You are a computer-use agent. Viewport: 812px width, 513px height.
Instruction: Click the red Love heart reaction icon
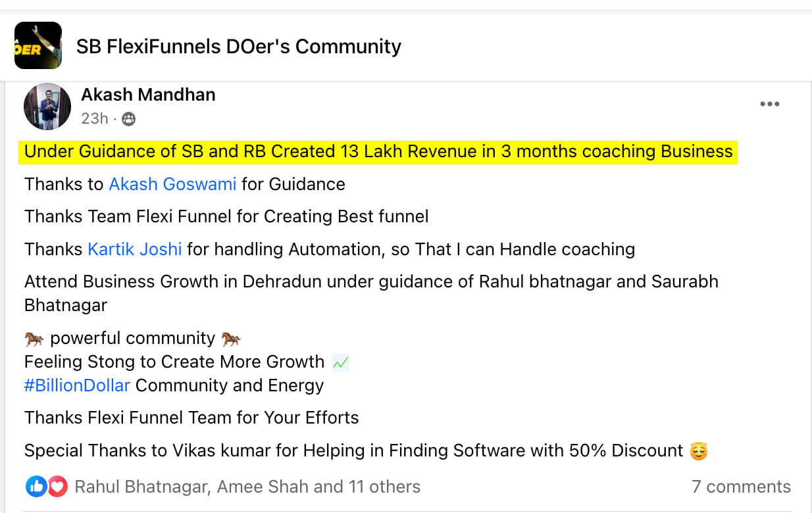58,487
